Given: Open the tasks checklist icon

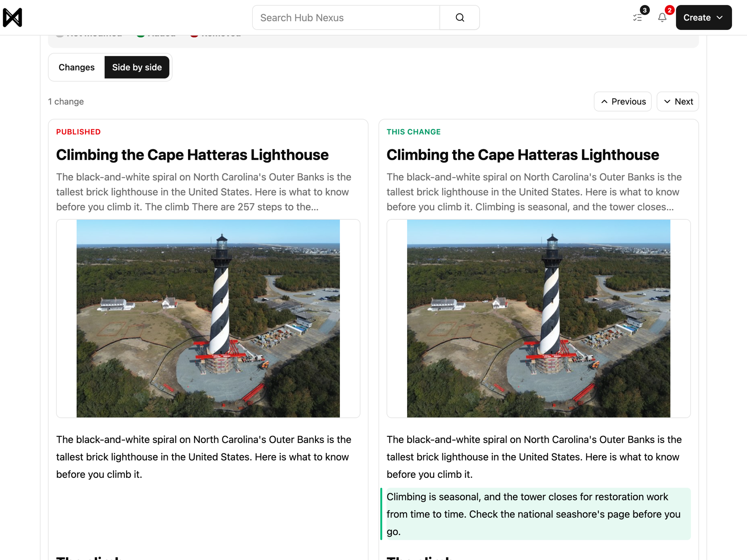Looking at the screenshot, I should point(637,17).
